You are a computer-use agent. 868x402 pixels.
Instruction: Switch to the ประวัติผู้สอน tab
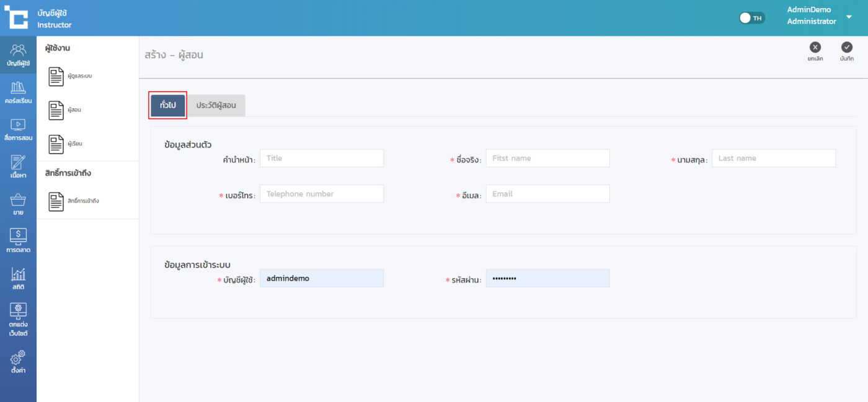click(216, 106)
